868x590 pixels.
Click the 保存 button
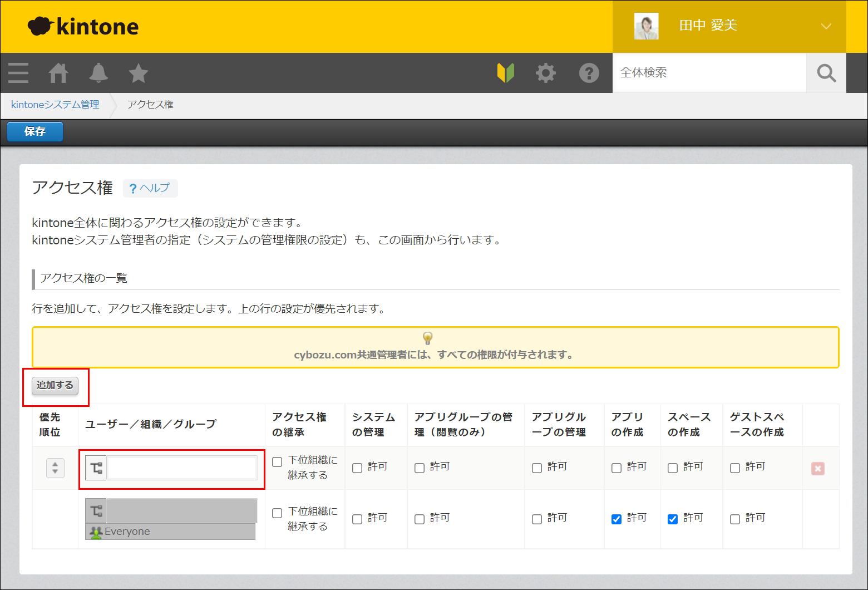[35, 132]
